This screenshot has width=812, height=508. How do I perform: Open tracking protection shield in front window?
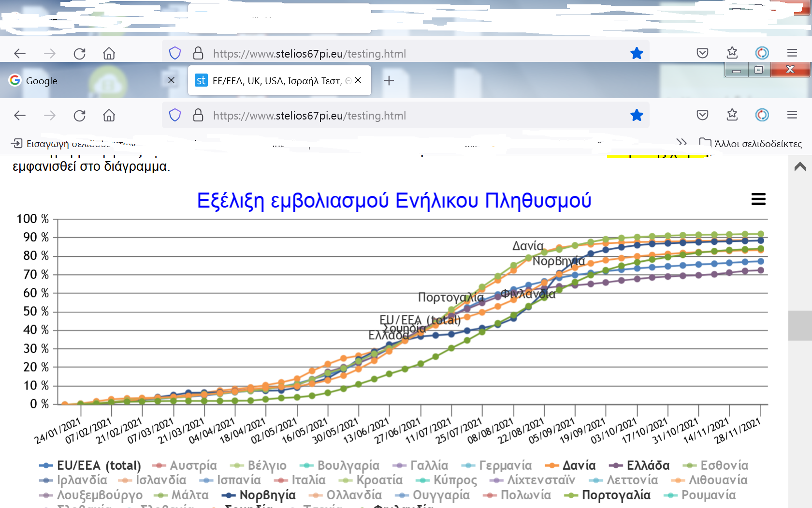(x=175, y=115)
